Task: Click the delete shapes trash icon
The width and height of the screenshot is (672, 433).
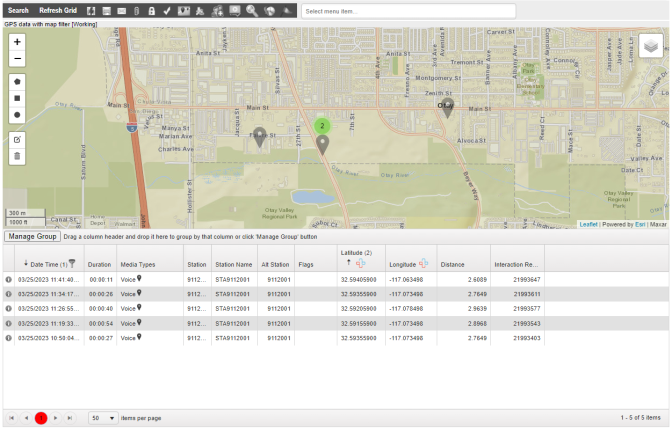Action: click(17, 156)
